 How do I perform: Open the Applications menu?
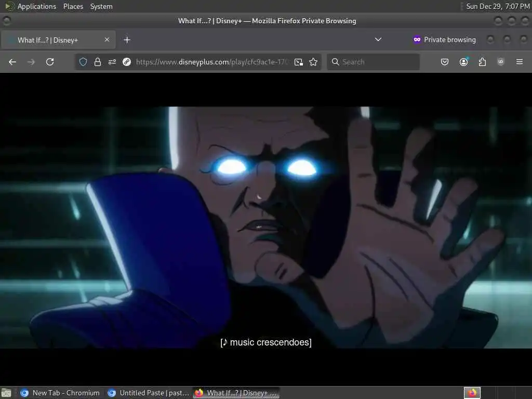pos(37,6)
